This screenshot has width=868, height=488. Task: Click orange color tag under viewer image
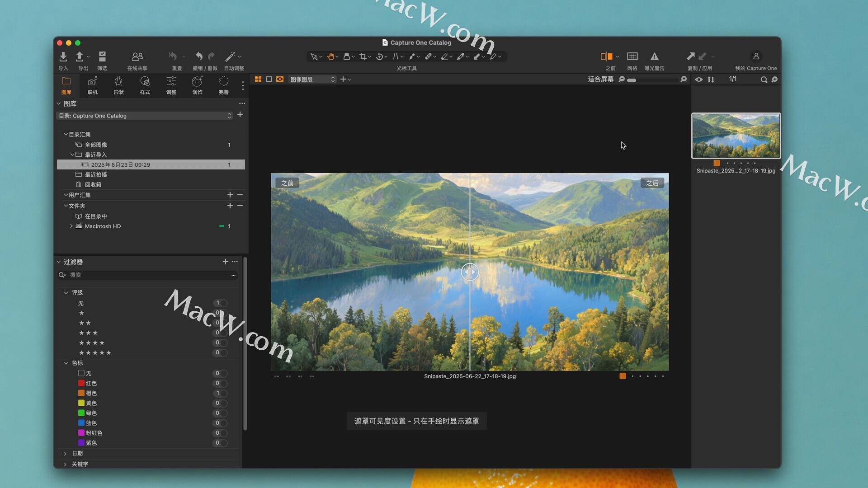[x=623, y=376]
